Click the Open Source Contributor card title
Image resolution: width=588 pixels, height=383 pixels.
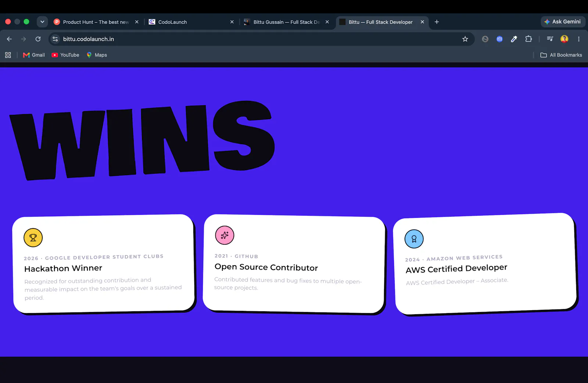(x=266, y=267)
